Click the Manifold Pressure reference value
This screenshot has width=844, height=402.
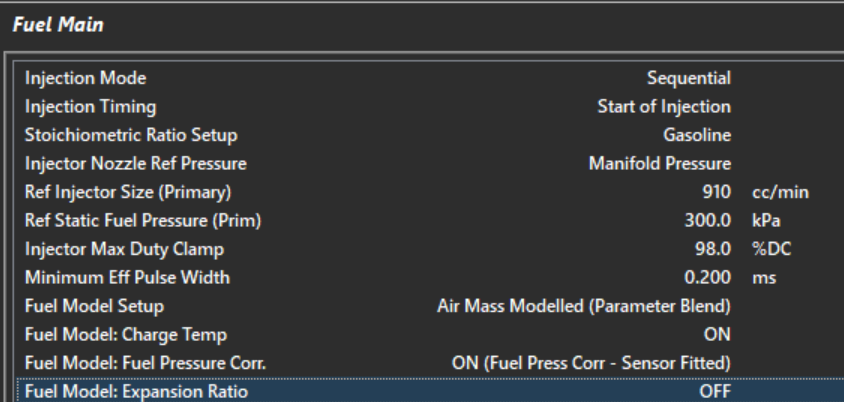click(x=658, y=163)
